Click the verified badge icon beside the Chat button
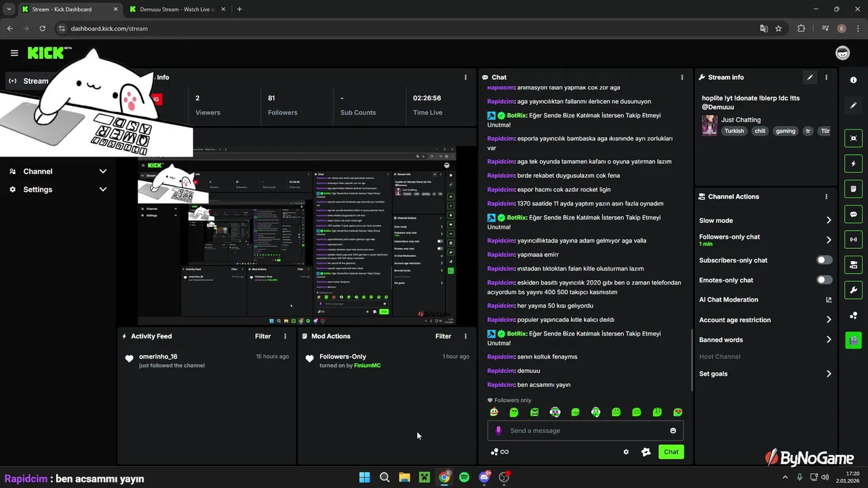 pos(646,452)
